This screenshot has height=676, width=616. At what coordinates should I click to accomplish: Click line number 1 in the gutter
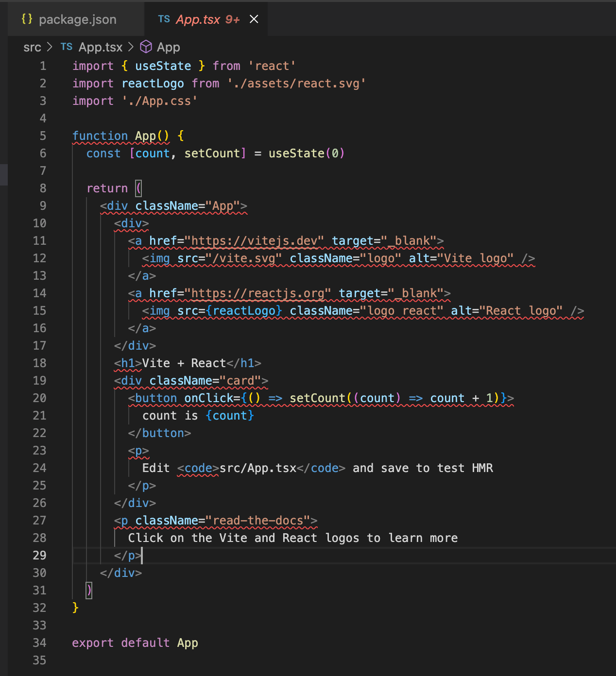coord(43,66)
